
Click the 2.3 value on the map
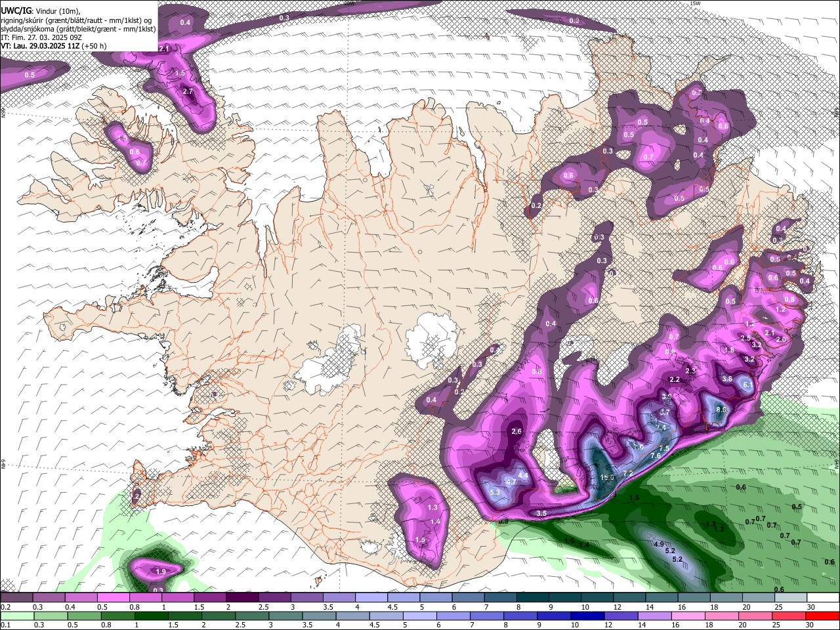tap(690, 371)
